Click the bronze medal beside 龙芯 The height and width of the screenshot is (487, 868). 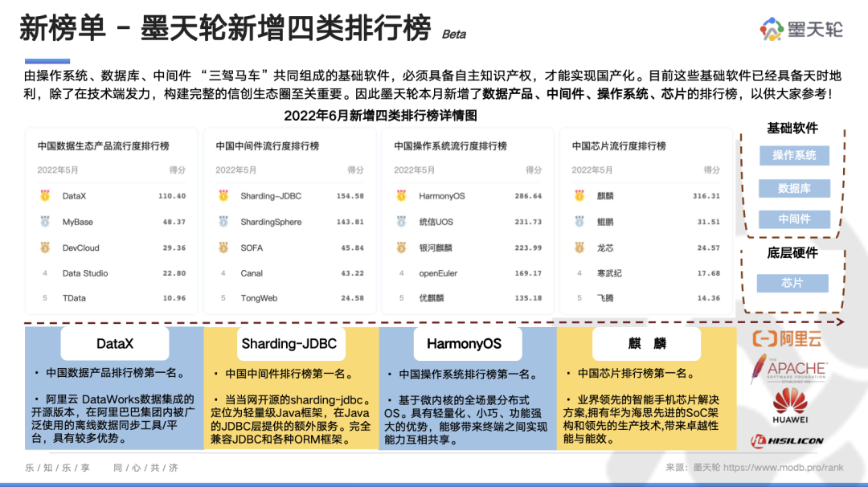pos(579,248)
